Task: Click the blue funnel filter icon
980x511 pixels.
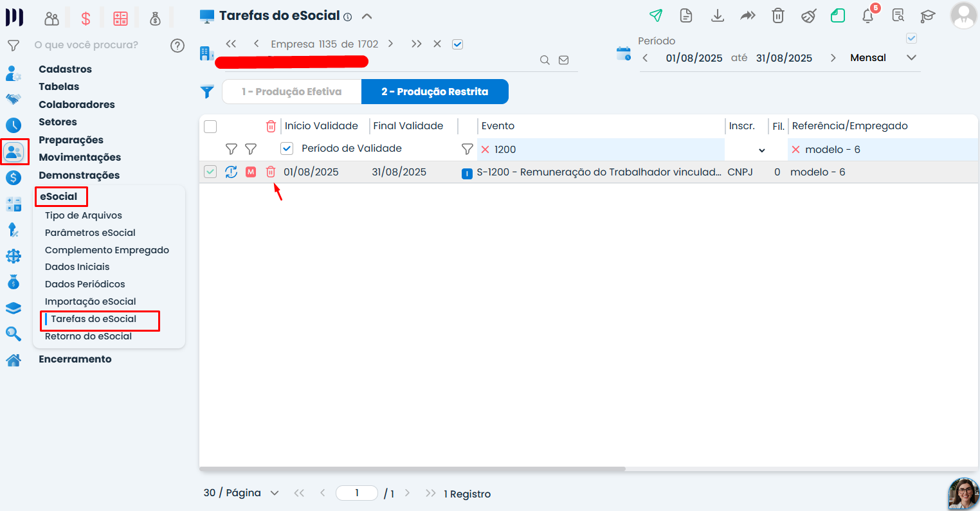Action: coord(207,92)
